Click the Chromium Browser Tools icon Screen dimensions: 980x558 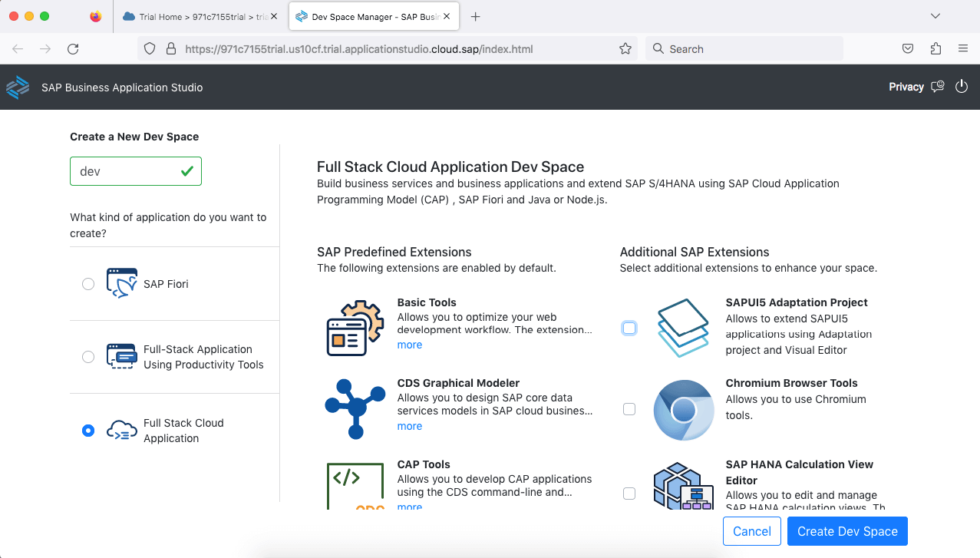(683, 410)
